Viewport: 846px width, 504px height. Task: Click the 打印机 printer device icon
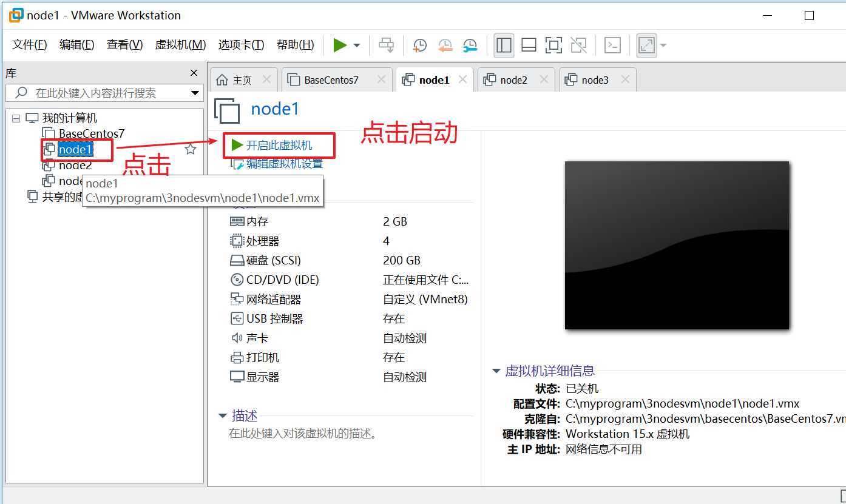tap(237, 357)
